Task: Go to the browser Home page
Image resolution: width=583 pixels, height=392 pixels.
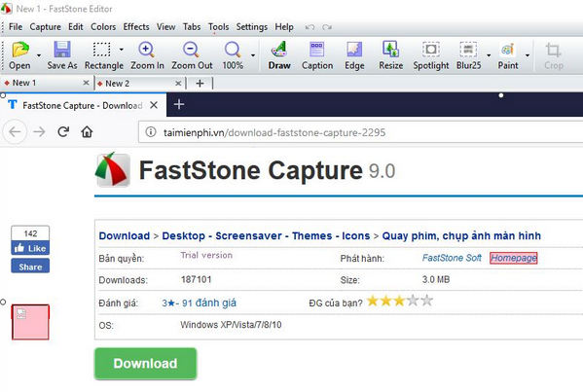Action: coord(87,131)
